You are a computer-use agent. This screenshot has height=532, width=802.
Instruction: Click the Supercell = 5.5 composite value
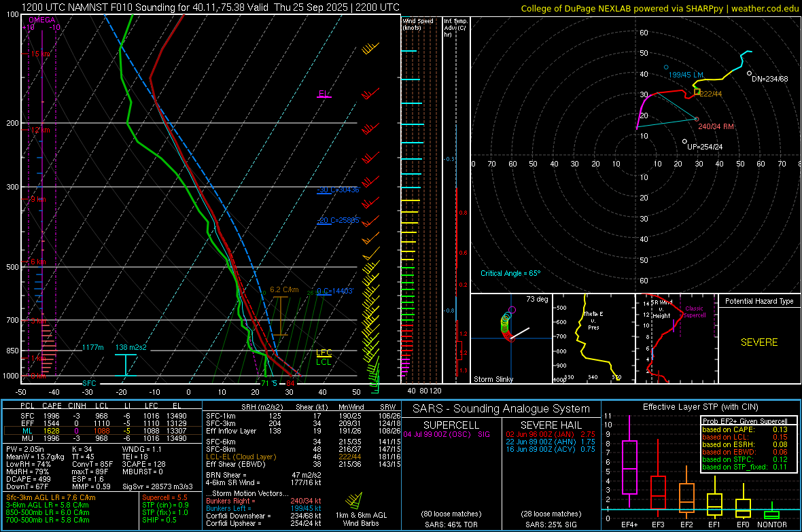click(x=164, y=497)
